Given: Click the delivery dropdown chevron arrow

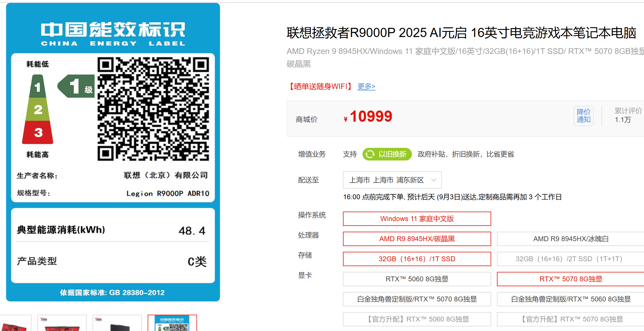Looking at the screenshot, I should [434, 180].
